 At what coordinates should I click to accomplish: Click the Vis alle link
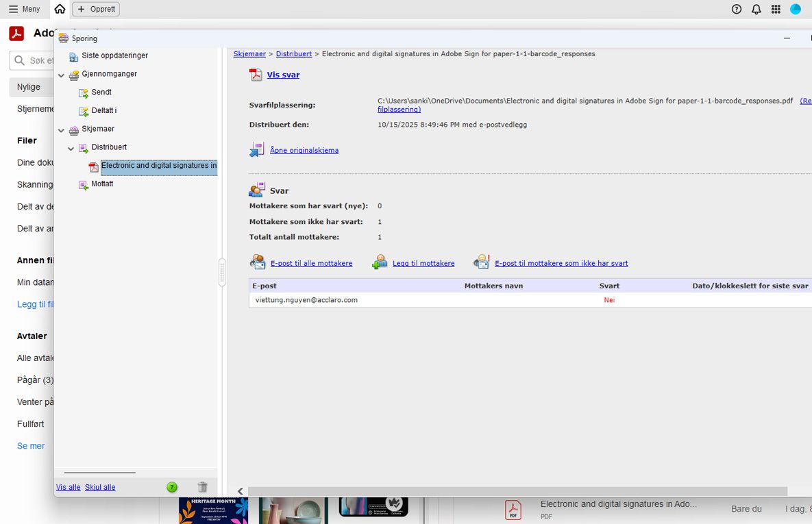[x=69, y=487]
